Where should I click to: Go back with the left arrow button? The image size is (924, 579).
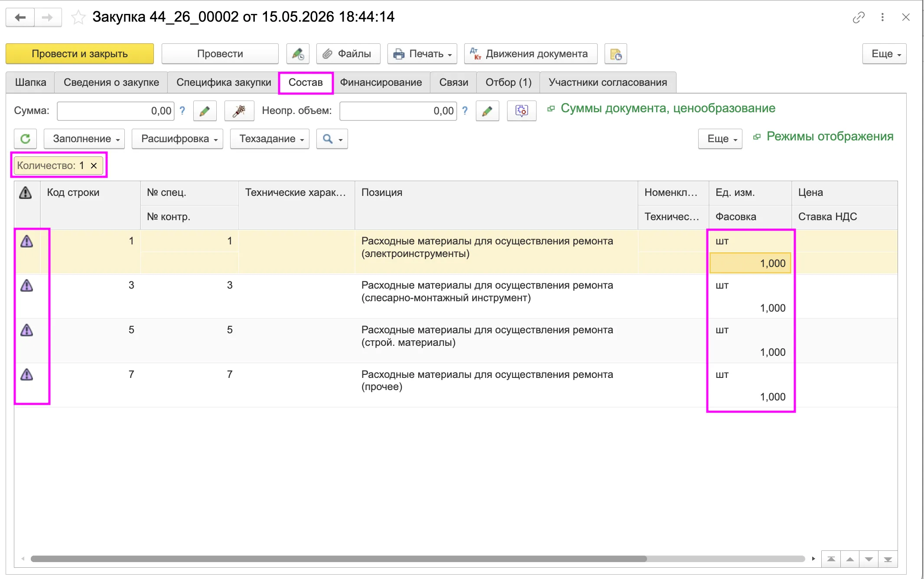20,17
